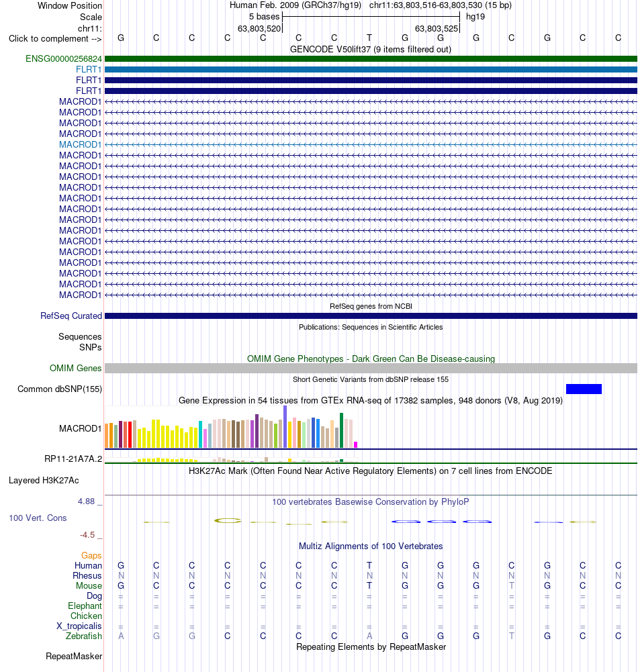Select the light-blue FLRT1 transcript bar

(x=371, y=69)
